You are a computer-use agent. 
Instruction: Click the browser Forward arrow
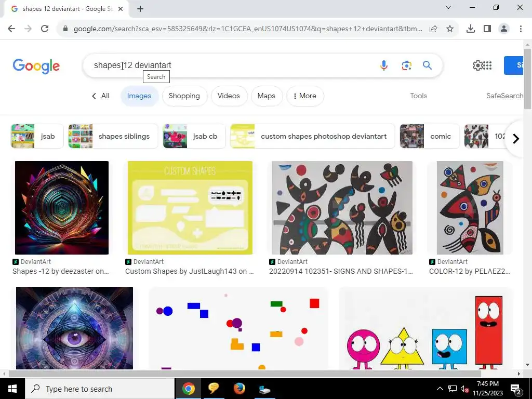[x=28, y=29]
